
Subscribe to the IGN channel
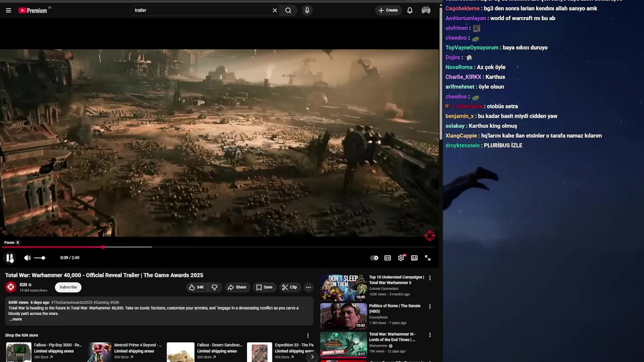(68, 287)
